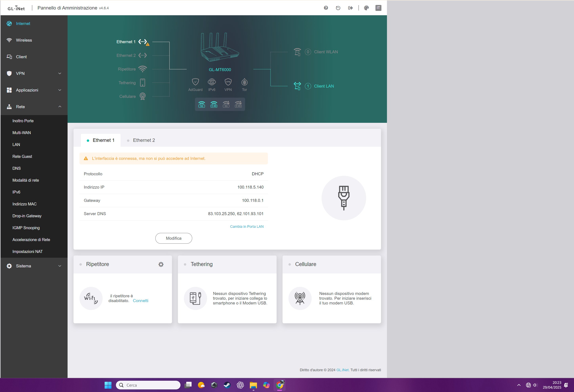Image resolution: width=574 pixels, height=392 pixels.
Task: Open Inoltro Porte submenu item
Action: coord(34,121)
